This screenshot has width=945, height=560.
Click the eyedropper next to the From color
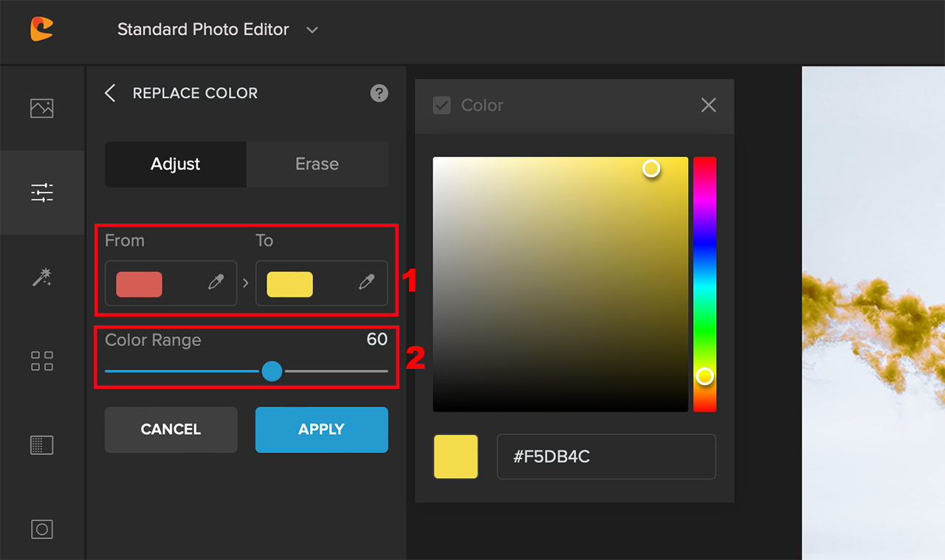pyautogui.click(x=215, y=283)
